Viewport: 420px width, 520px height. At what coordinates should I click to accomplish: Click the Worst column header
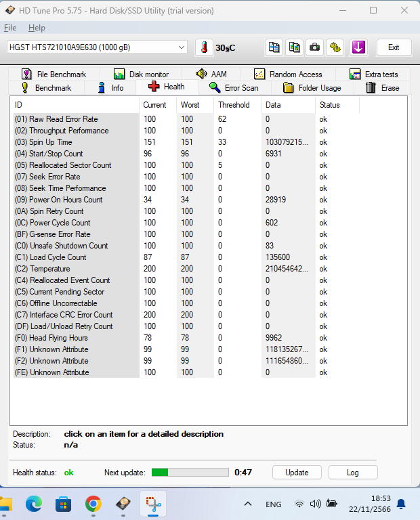195,105
